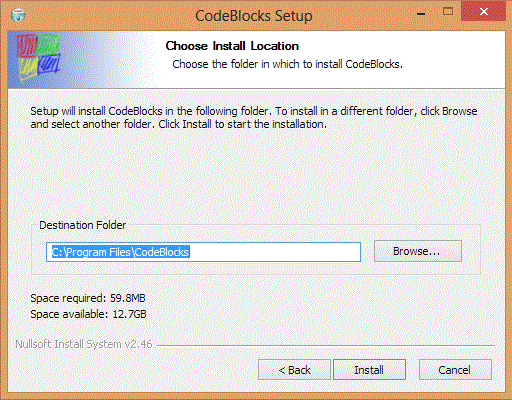Minimize the CodeBlocks Setup window
This screenshot has width=512, height=400.
tap(421, 13)
